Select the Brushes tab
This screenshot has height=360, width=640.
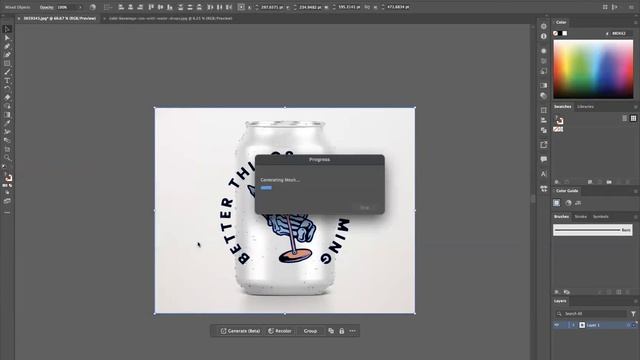(561, 217)
